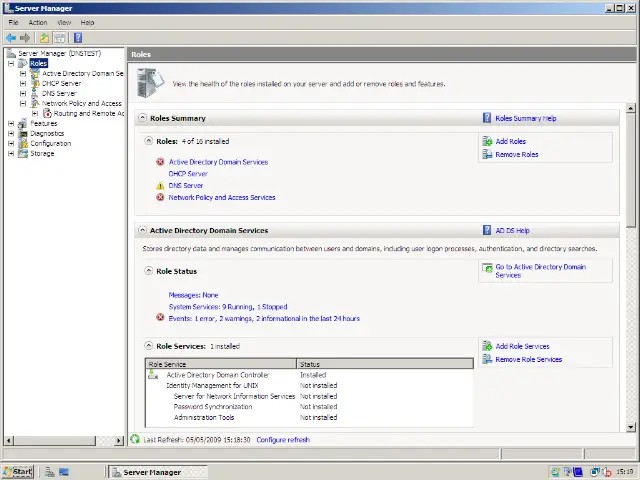The height and width of the screenshot is (480, 640).
Task: Click the Back arrow toolbar icon
Action: coord(11,38)
